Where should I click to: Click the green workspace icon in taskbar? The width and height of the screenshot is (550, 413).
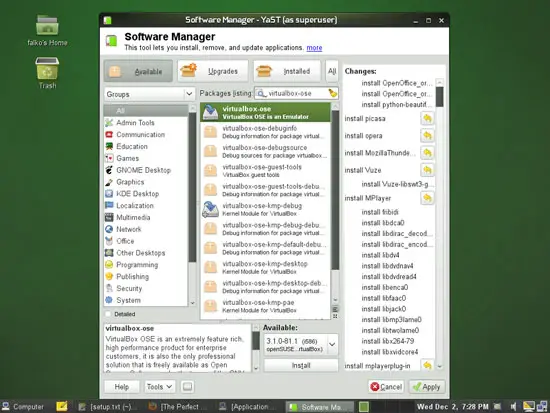pos(364,407)
